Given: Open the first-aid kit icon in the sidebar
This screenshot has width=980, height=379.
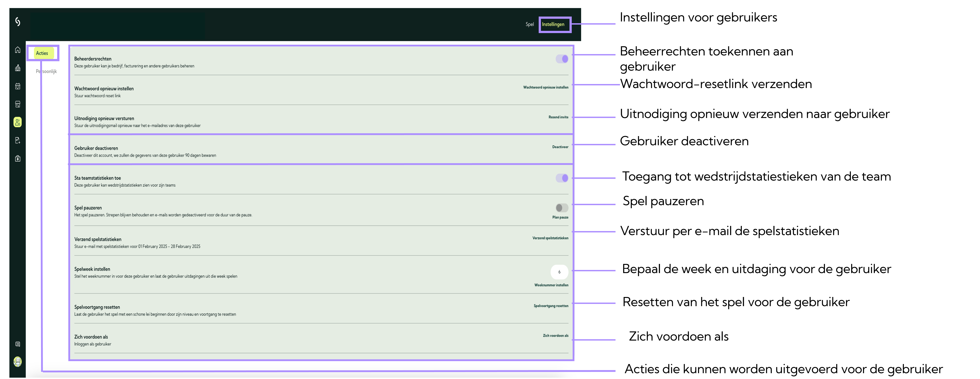Looking at the screenshot, I should (17, 159).
